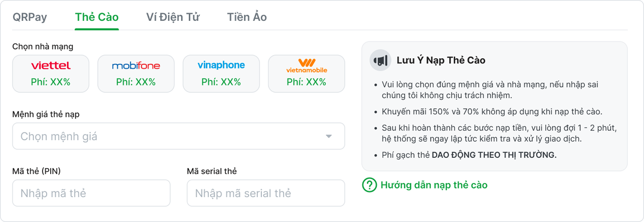644x222 pixels.
Task: Click the green question mark icon
Action: point(369,185)
